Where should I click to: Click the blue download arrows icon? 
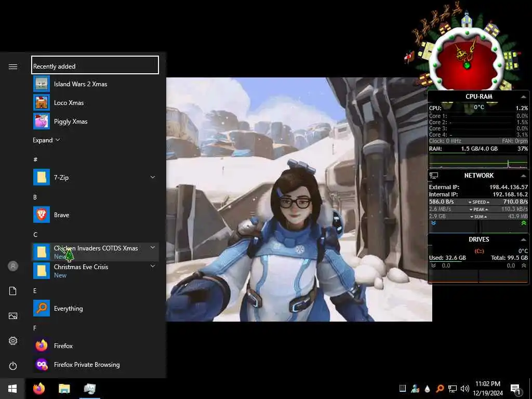[434, 223]
